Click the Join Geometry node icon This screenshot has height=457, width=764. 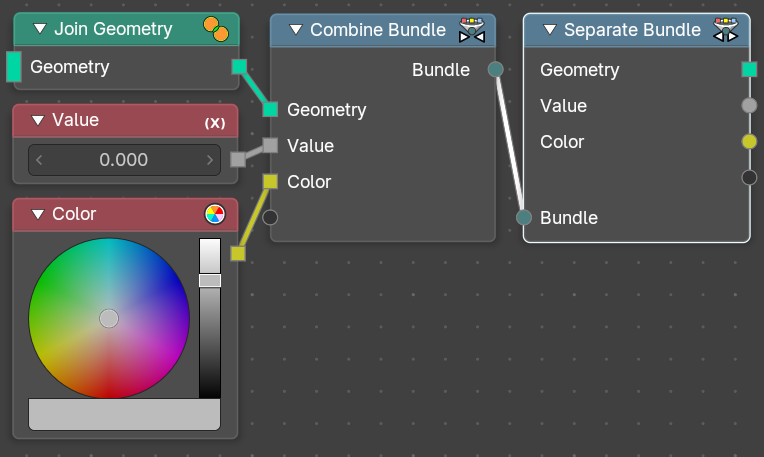coord(216,29)
